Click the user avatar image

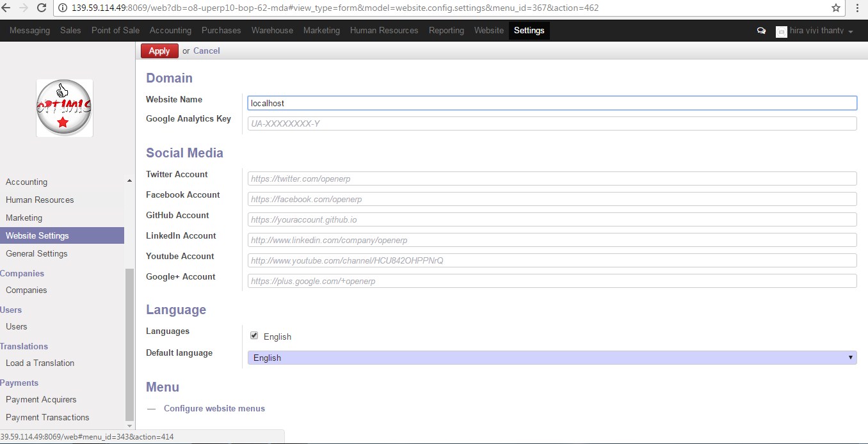(x=781, y=31)
